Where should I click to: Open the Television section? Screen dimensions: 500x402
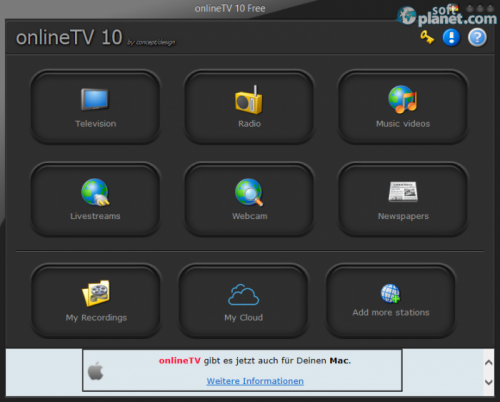(x=95, y=107)
